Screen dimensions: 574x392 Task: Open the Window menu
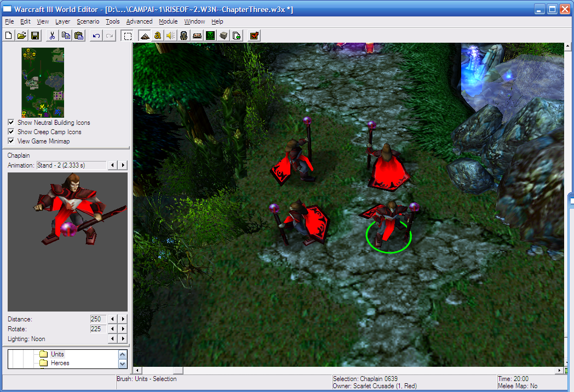[x=194, y=21]
